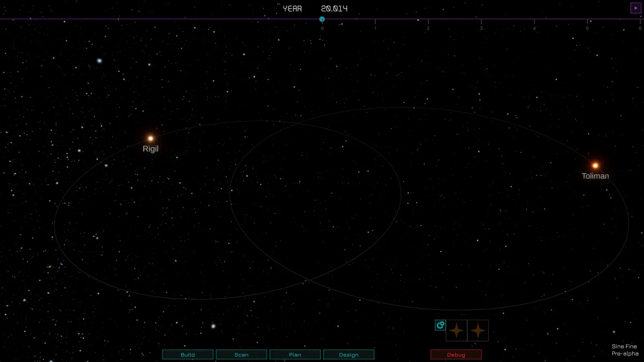Select the left star icon in the selector
The height and width of the screenshot is (362, 644).
click(x=456, y=330)
